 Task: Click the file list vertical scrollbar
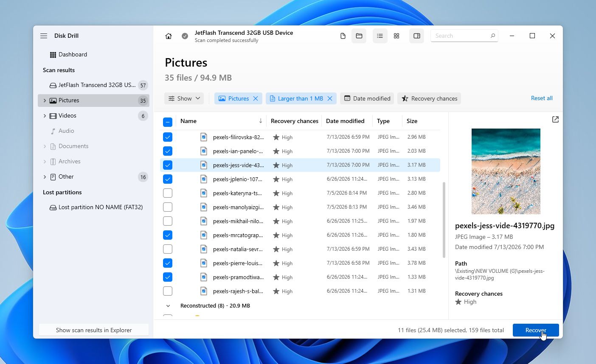tap(444, 220)
